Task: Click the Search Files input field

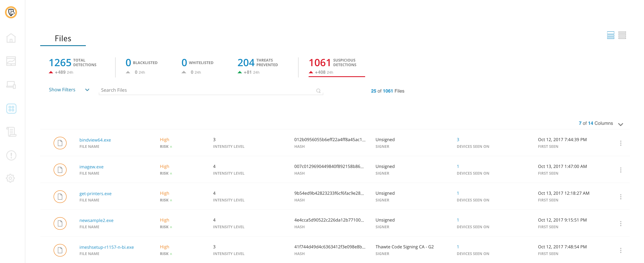Action: [207, 90]
